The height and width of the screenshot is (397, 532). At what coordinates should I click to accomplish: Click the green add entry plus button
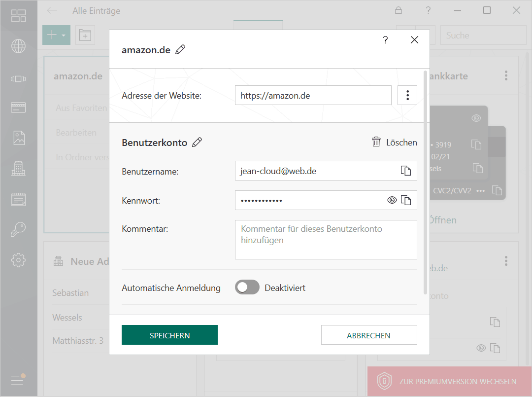56,35
